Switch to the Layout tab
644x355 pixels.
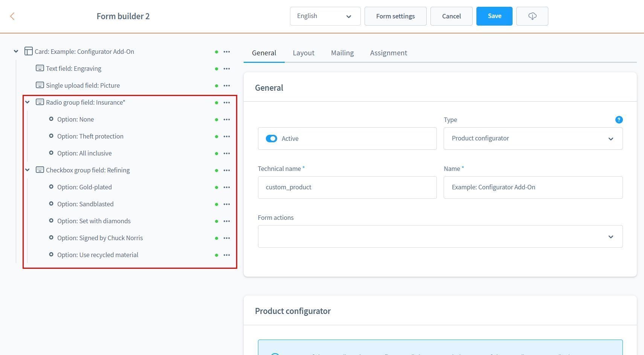pyautogui.click(x=303, y=53)
